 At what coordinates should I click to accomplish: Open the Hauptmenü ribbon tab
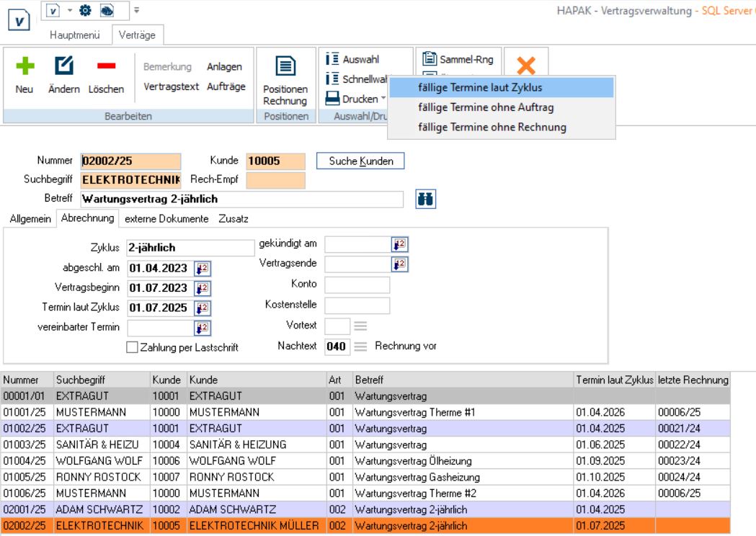75,35
